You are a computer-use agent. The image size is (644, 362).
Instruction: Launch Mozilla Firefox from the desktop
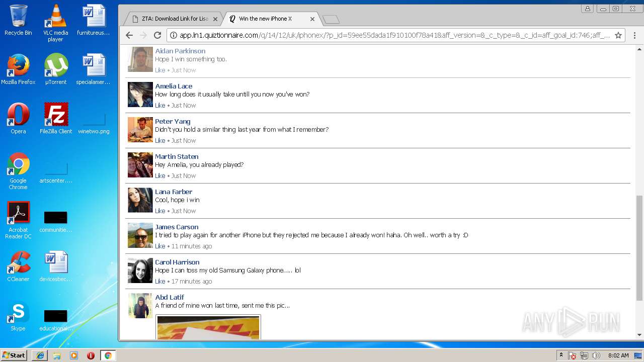(x=18, y=69)
